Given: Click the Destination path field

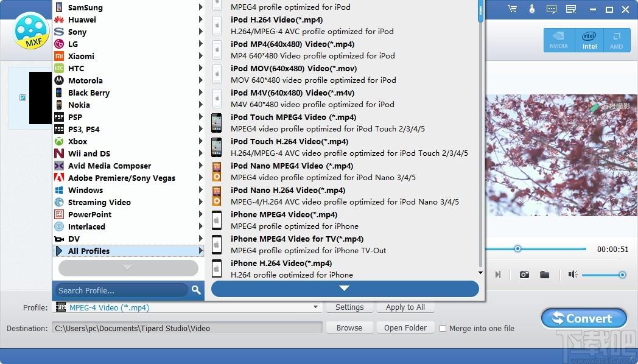Looking at the screenshot, I should 187,328.
